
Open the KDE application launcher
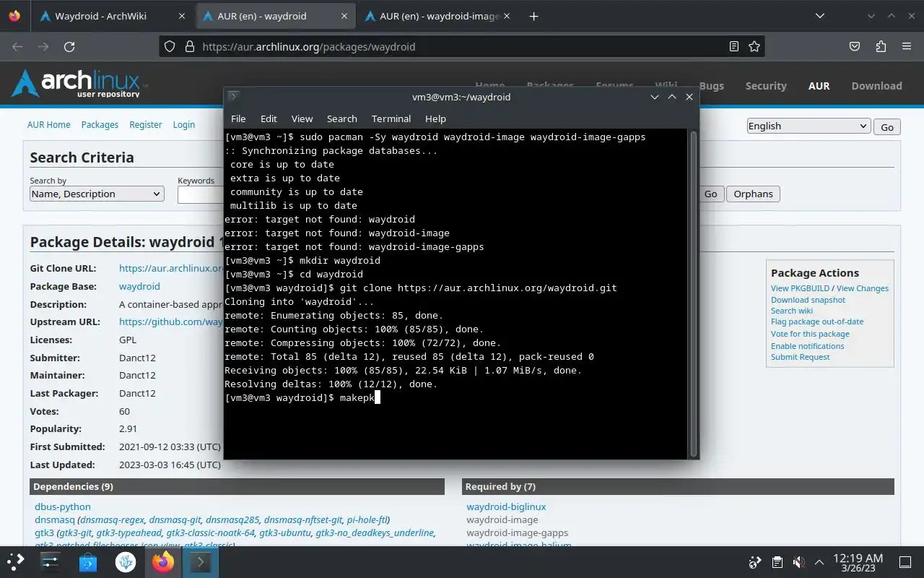click(16, 561)
